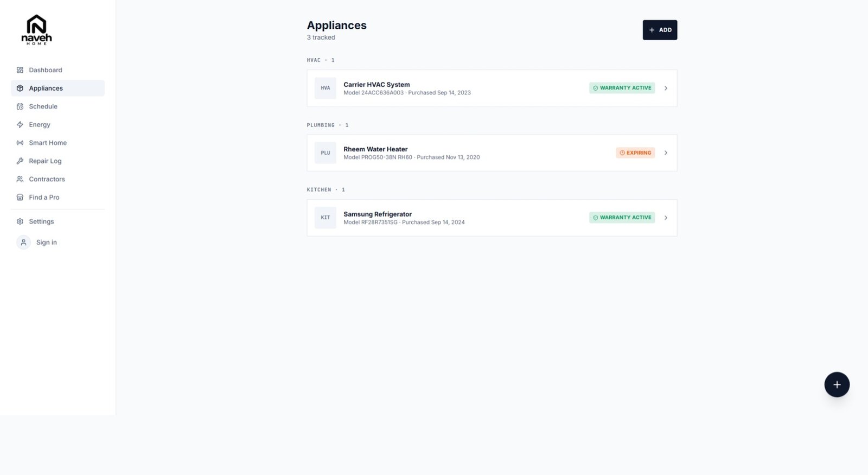Click the HVA category badge

(325, 88)
